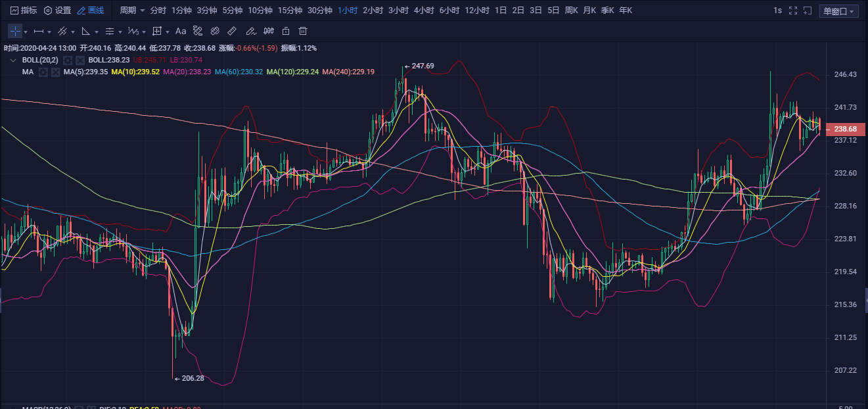868x409 pixels.
Task: Select the 15分钟 interval
Action: (290, 11)
